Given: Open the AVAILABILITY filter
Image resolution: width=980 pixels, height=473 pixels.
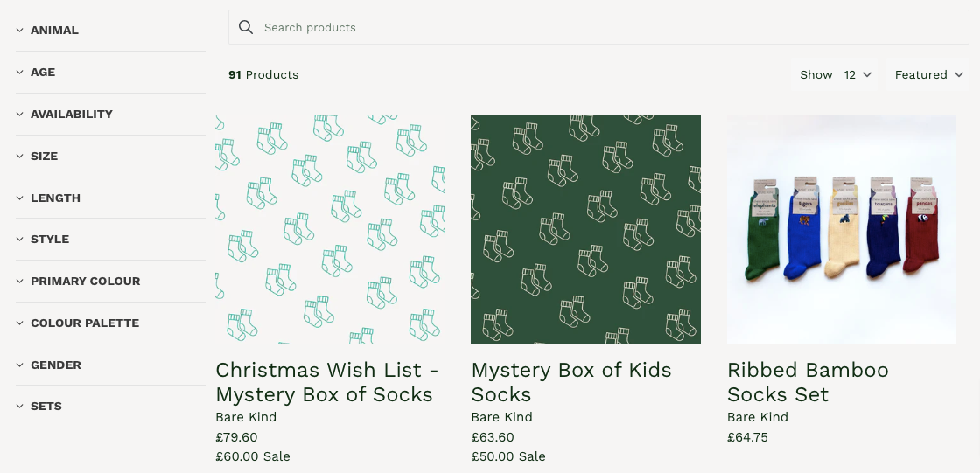Looking at the screenshot, I should click(x=71, y=114).
